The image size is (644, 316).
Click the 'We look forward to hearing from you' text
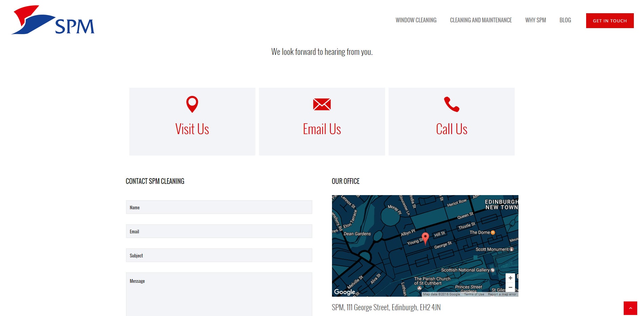(x=322, y=52)
